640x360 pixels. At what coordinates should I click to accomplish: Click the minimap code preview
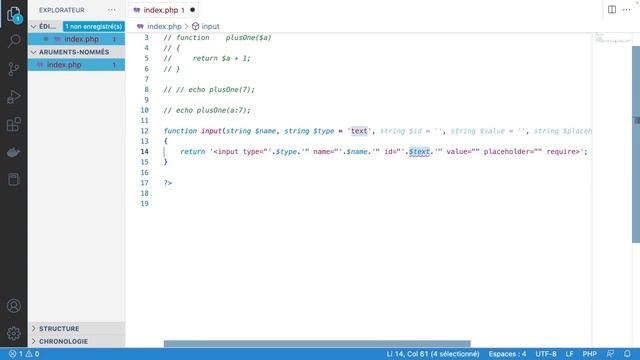[612, 39]
